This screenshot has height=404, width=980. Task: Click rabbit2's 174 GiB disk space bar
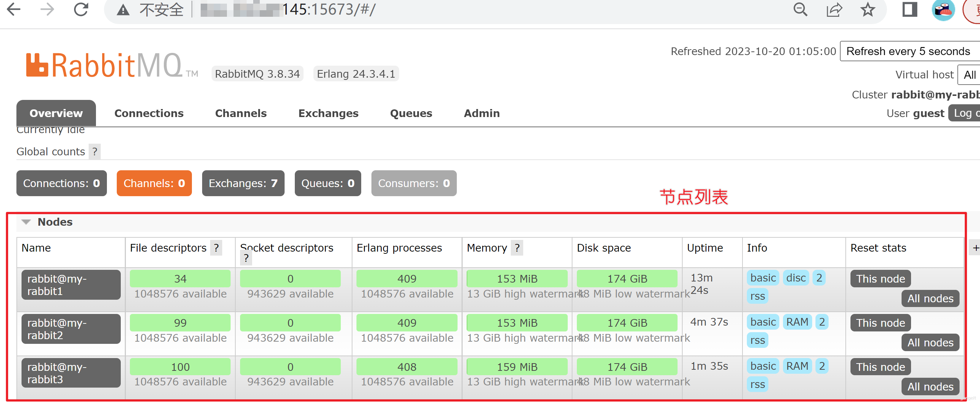[x=627, y=323]
